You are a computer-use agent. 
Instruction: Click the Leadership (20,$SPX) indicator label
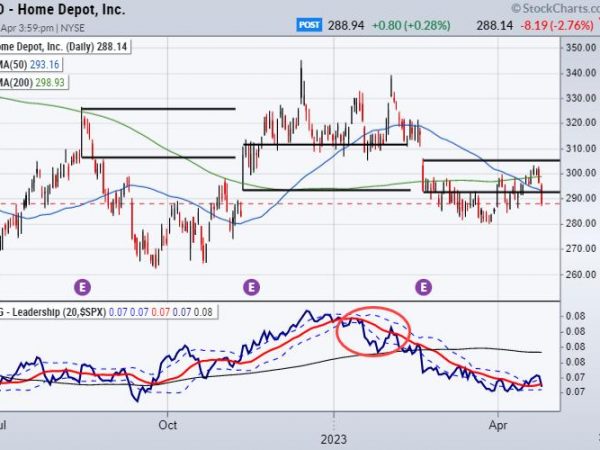(x=108, y=312)
